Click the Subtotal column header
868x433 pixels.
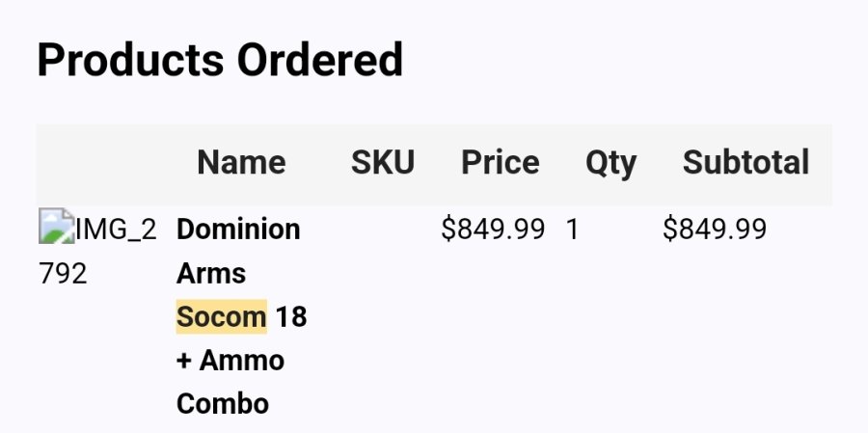point(746,162)
